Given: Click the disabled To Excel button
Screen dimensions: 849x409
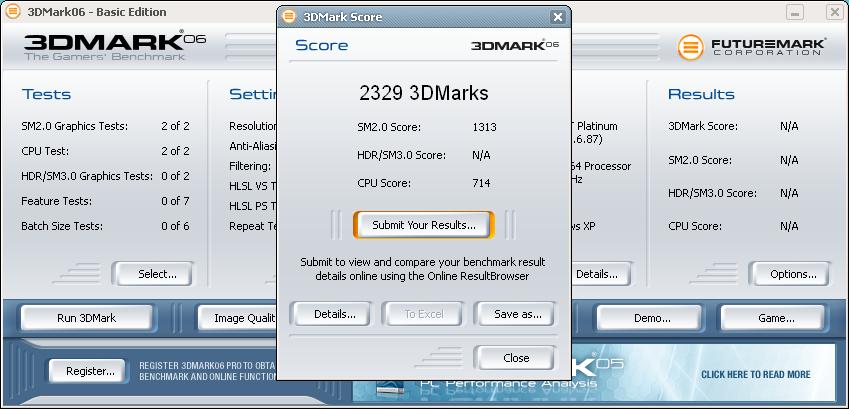Looking at the screenshot, I should click(x=423, y=314).
